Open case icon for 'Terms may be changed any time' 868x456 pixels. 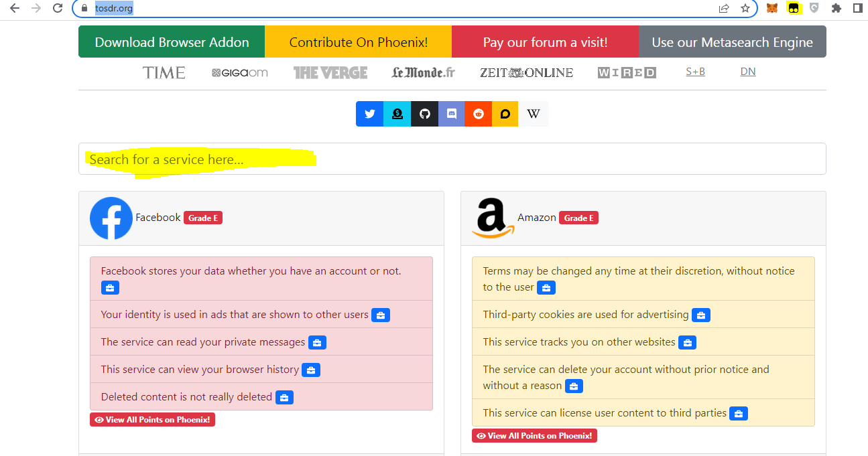point(546,288)
